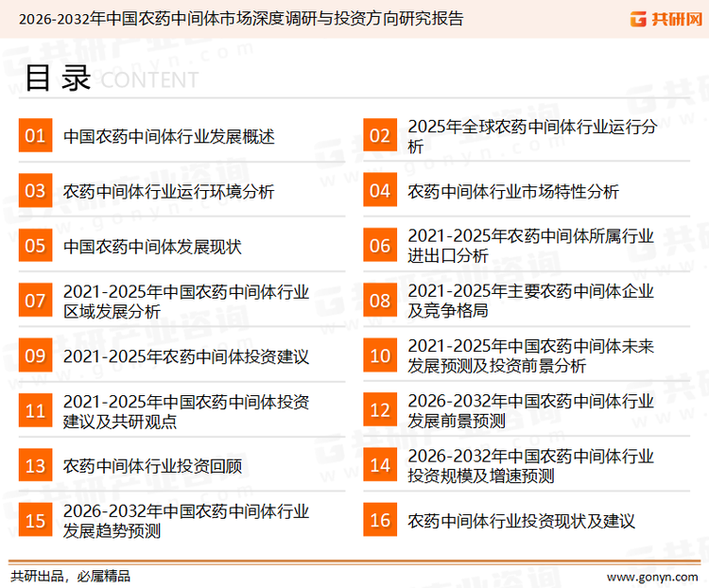Image resolution: width=709 pixels, height=588 pixels.
Task: Open chapter 中国农药中间体行业发展概述
Action: coord(168,137)
